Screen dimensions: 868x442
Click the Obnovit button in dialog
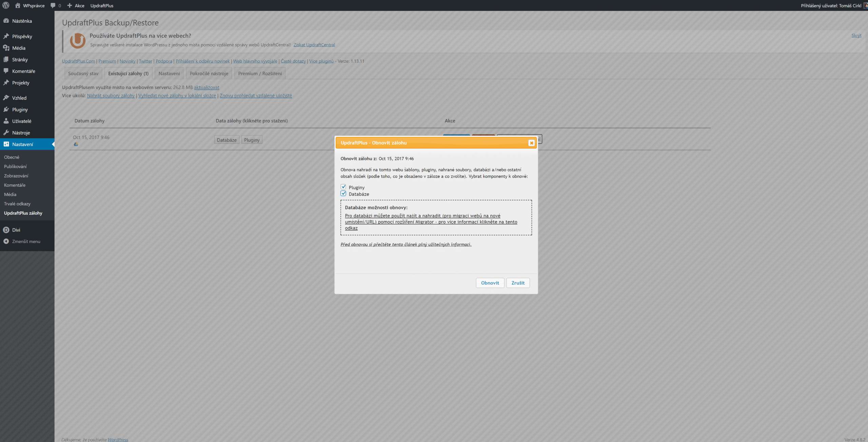[x=490, y=283]
